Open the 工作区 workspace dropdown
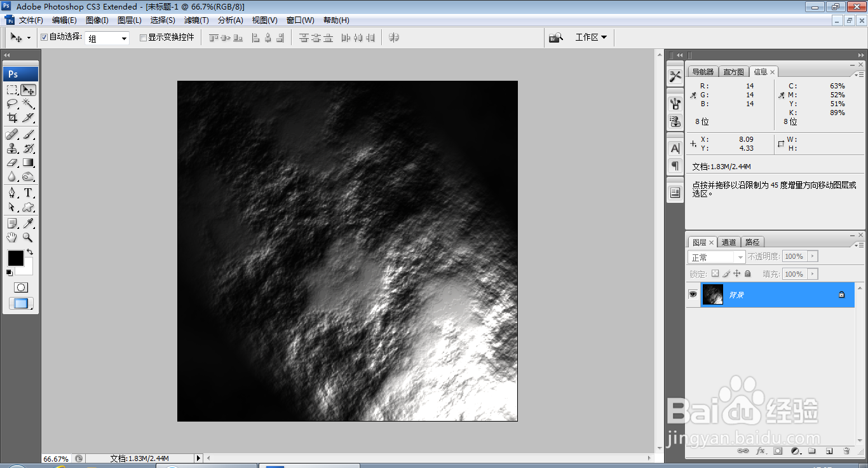Viewport: 868px width, 468px height. point(591,38)
